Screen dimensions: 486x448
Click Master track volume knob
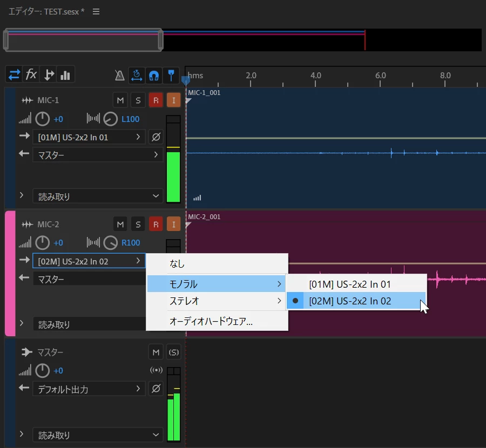tap(43, 371)
